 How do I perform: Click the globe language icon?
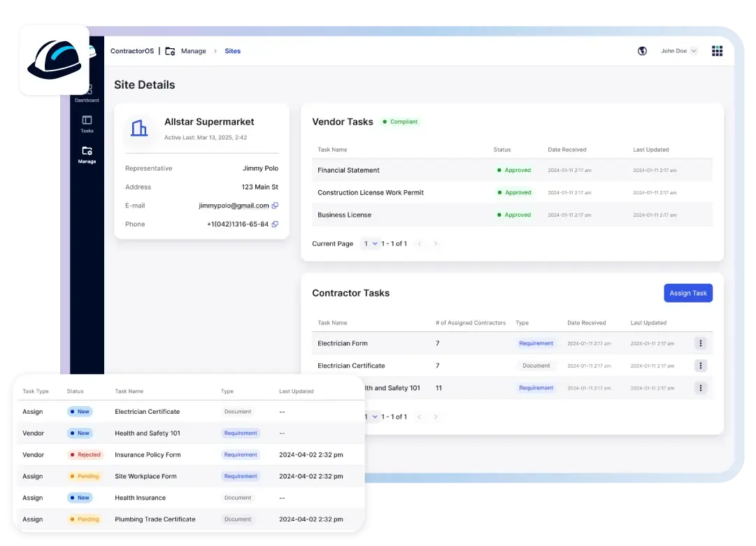(x=642, y=51)
